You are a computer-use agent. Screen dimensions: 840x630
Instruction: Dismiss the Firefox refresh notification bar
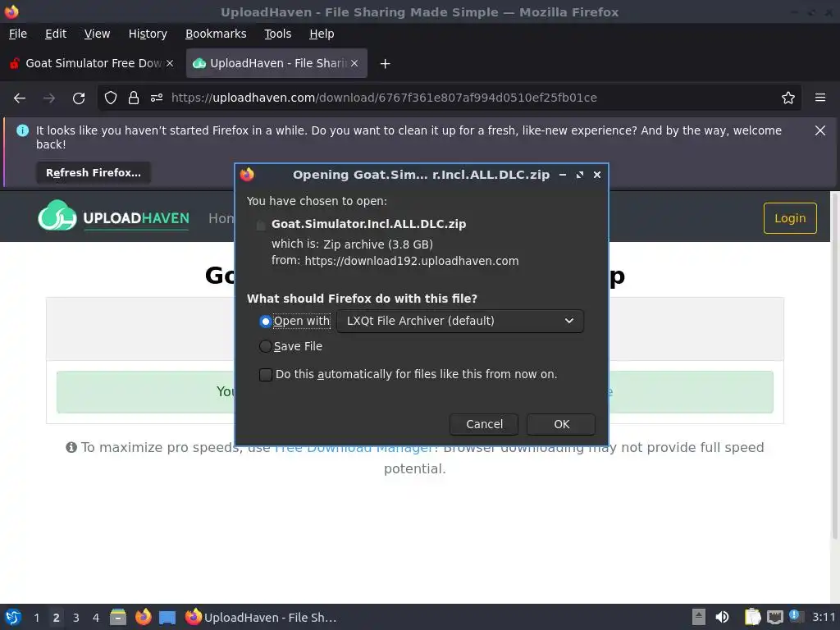[820, 130]
